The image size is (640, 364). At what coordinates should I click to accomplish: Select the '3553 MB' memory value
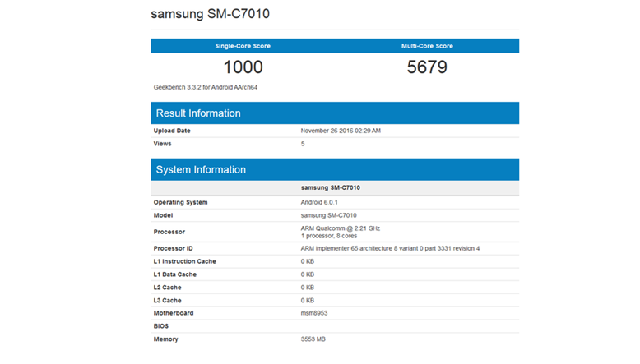tap(313, 339)
